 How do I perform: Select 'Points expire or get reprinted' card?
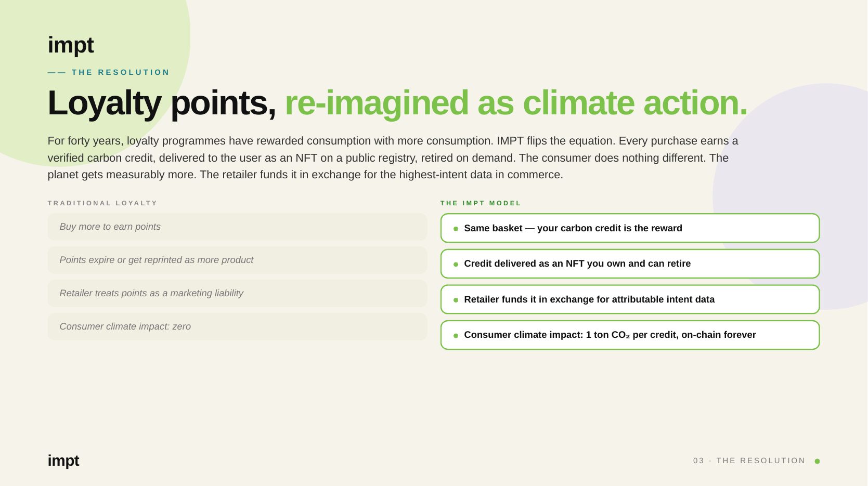pos(237,260)
